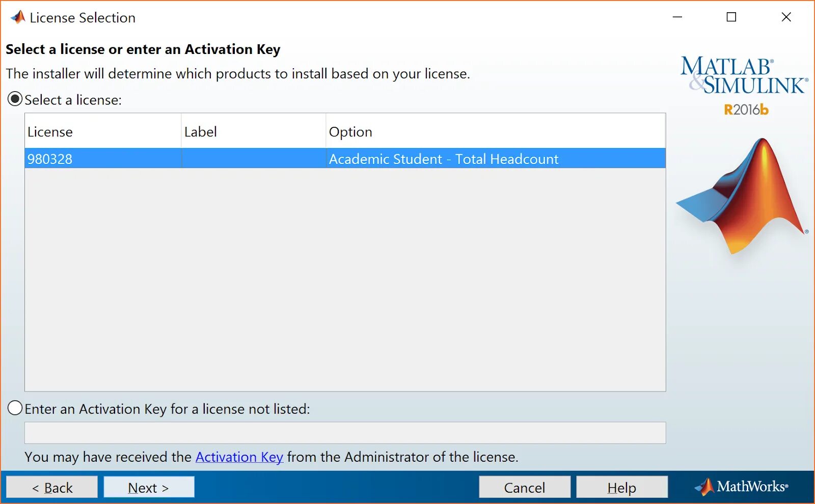Click the MathWorks logo in footer

point(741,487)
